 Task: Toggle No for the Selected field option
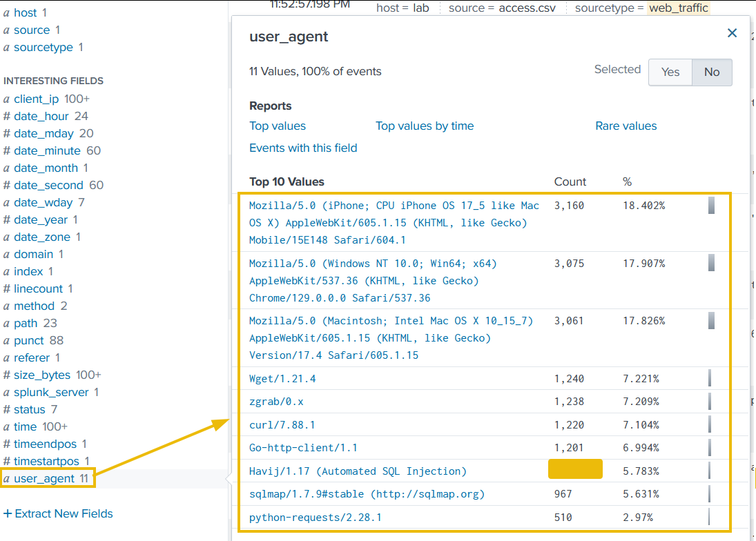pos(711,72)
